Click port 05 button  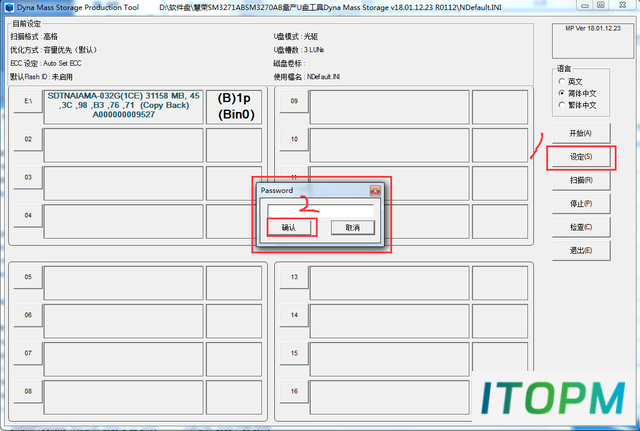click(28, 277)
